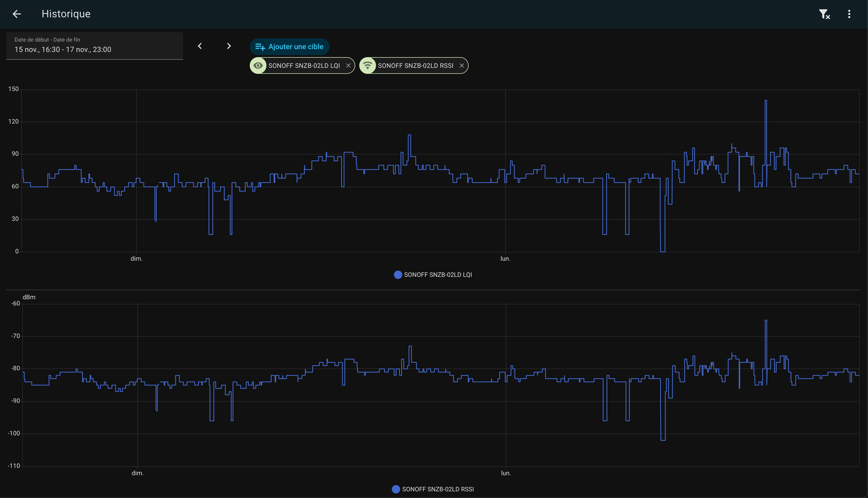
Task: Click the add-list icon in Ajouter une cible
Action: point(260,47)
